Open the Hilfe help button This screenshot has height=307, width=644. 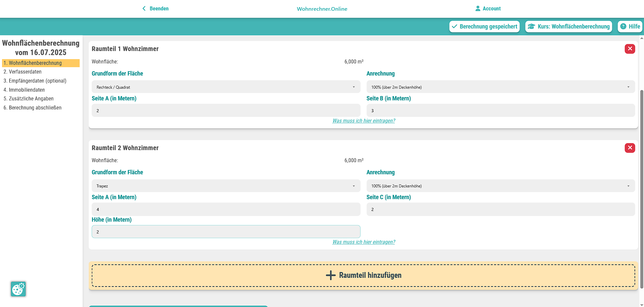tap(630, 27)
